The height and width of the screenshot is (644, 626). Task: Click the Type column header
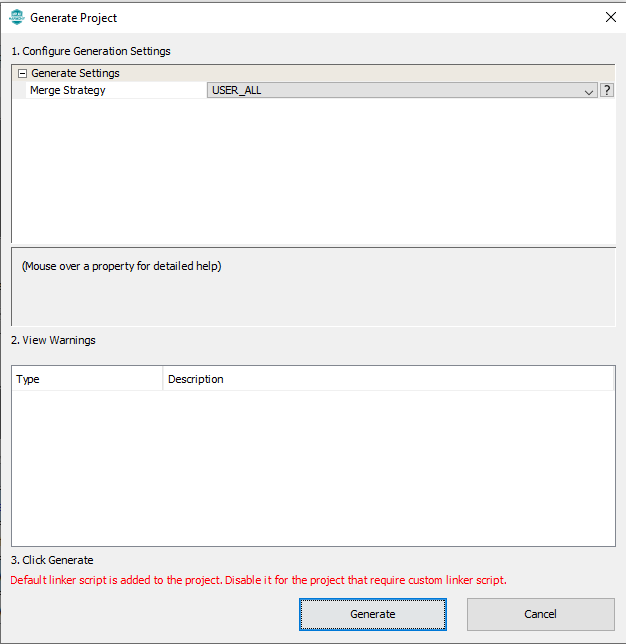pos(28,379)
